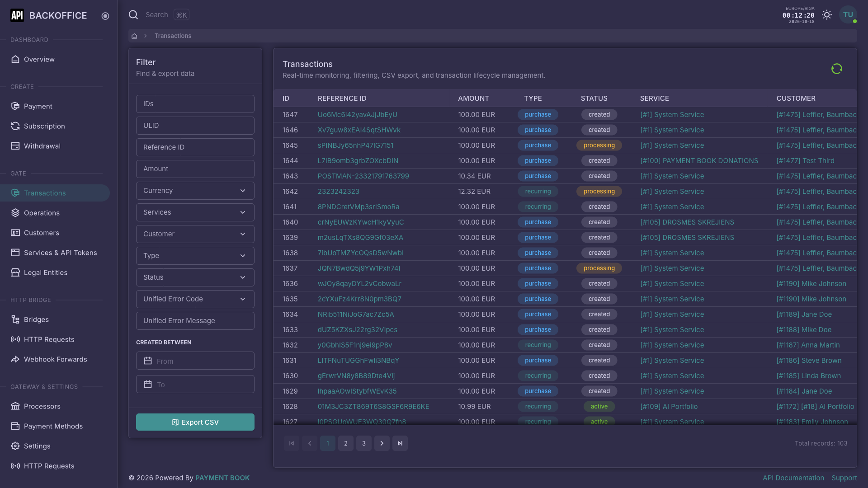
Task: Expand the Unified Error Code dropdown
Action: click(x=195, y=299)
